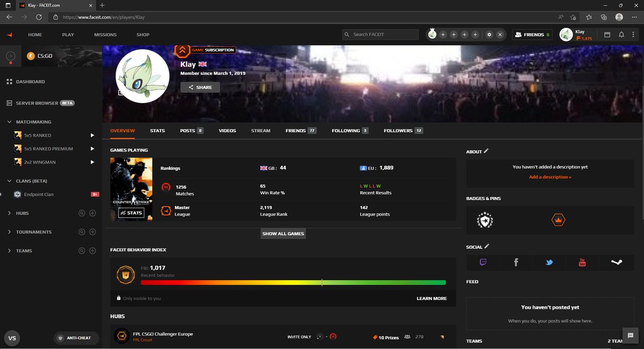
Task: Select the CS:GO game icon
Action: point(31,56)
